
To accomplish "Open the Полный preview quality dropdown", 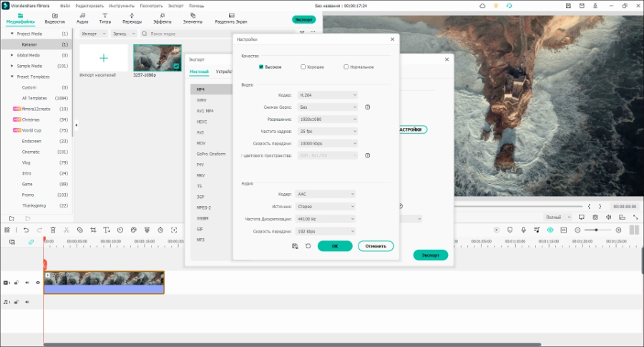I will pos(557,218).
